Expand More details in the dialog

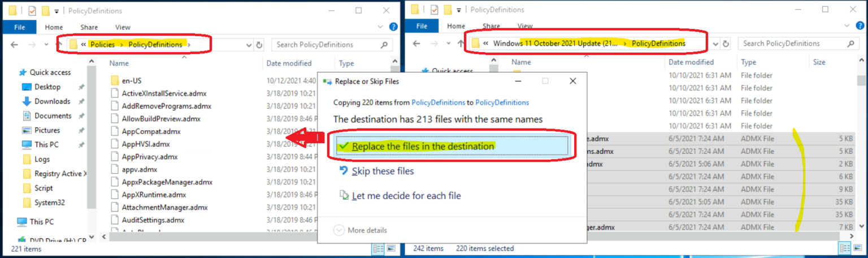click(361, 230)
